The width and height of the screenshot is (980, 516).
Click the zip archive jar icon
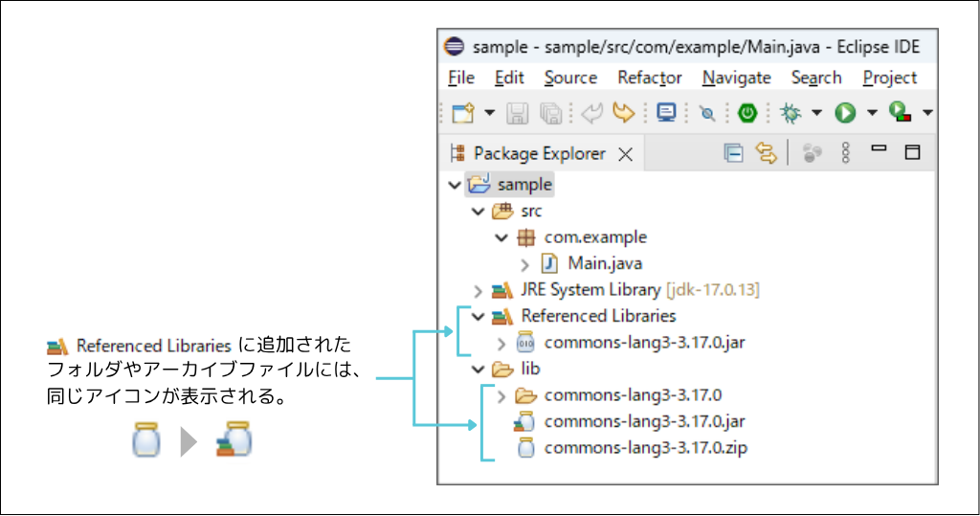[525, 448]
